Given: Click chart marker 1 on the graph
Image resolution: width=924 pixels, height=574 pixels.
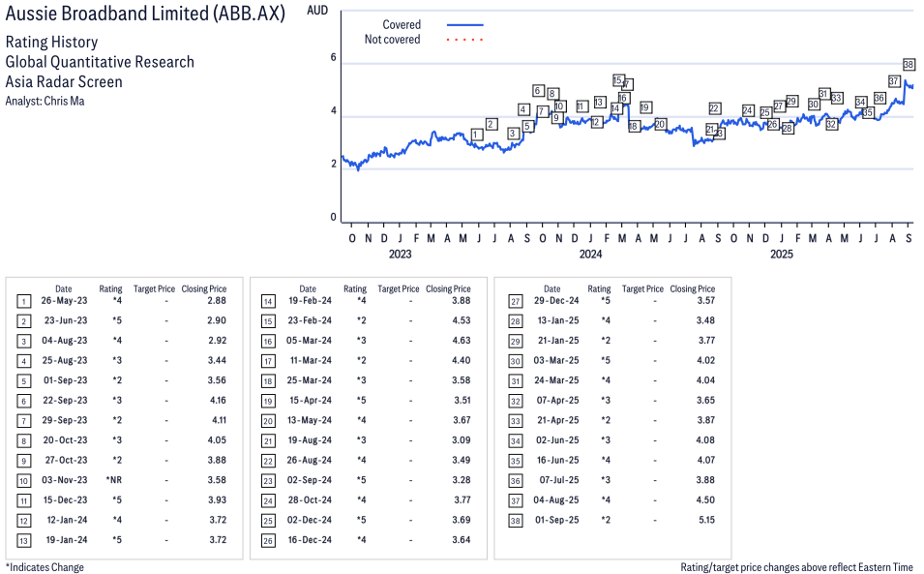Looking at the screenshot, I should click(x=477, y=135).
